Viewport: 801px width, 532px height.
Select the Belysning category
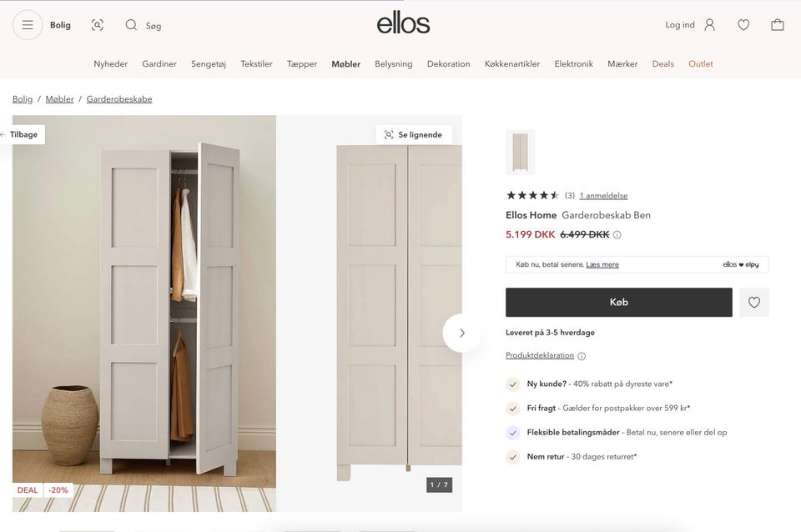coord(393,64)
